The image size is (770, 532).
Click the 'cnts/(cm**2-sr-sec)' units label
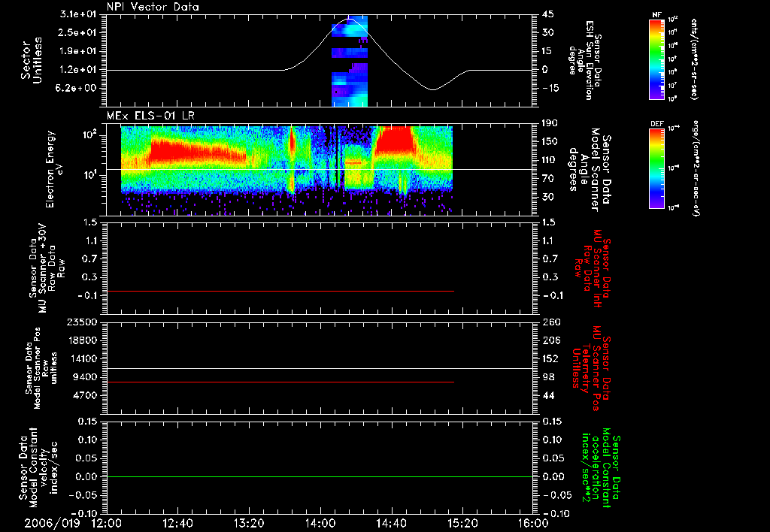[694, 59]
